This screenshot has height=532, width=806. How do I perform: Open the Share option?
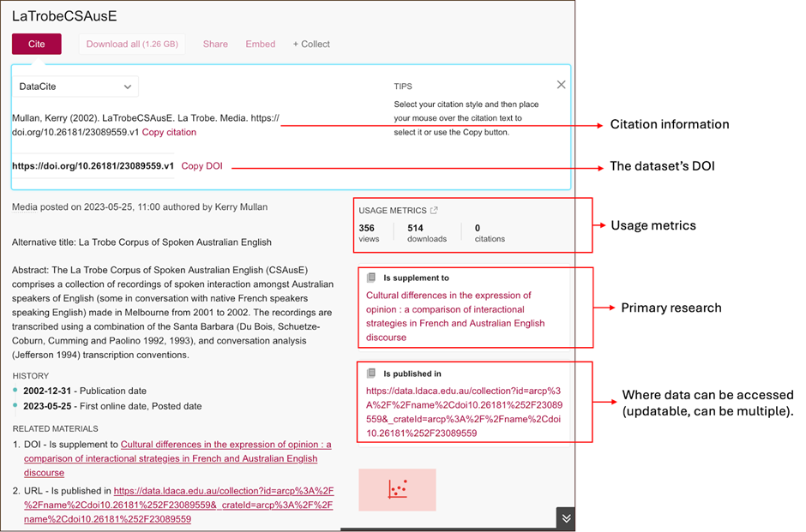tap(215, 45)
